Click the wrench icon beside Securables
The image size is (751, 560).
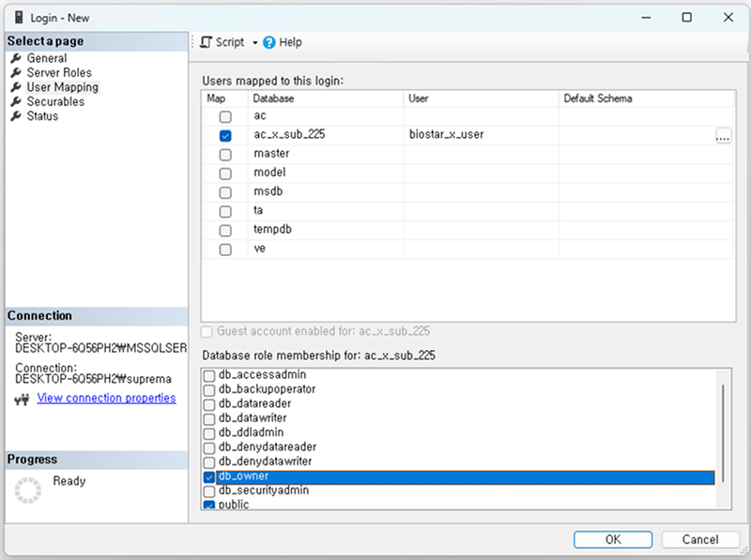[17, 101]
